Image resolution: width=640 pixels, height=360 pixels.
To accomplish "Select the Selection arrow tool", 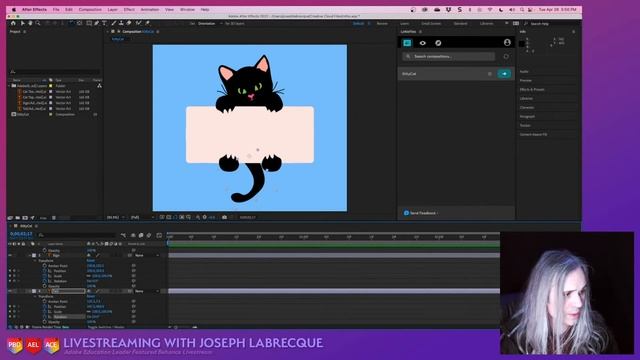I will click(22, 23).
